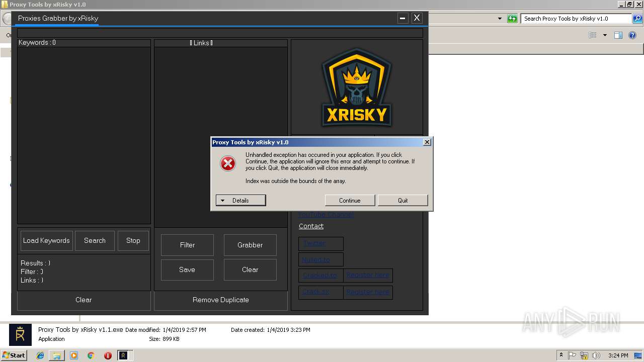This screenshot has width=644, height=362.
Task: Open the media player taskbar icon
Action: pos(74,355)
